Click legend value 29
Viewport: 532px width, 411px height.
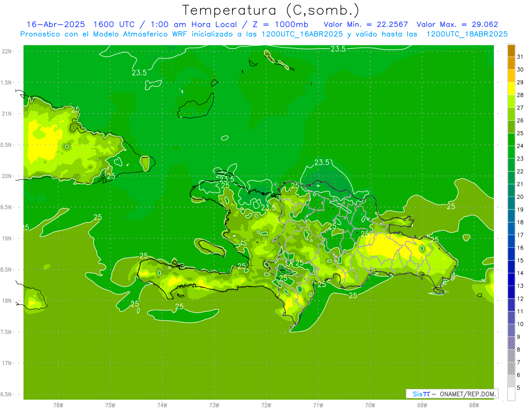(x=520, y=82)
